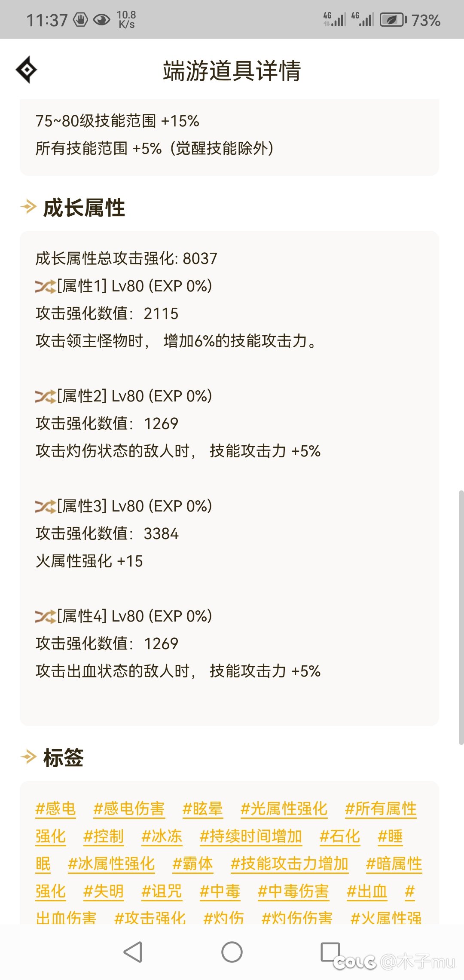Screen dimensions: 464x980
Task: Tap the COLG diamond logo in the top-left
Action: click(x=27, y=69)
